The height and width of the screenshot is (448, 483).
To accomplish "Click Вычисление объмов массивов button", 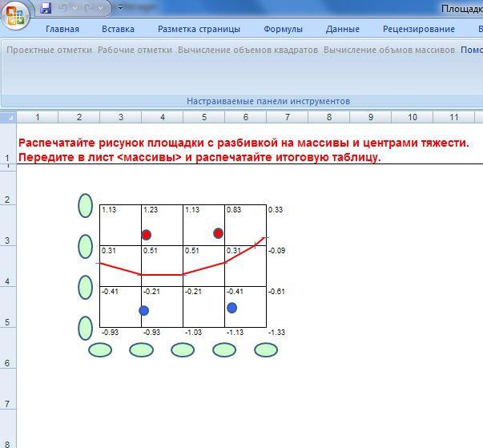I will pyautogui.click(x=388, y=50).
